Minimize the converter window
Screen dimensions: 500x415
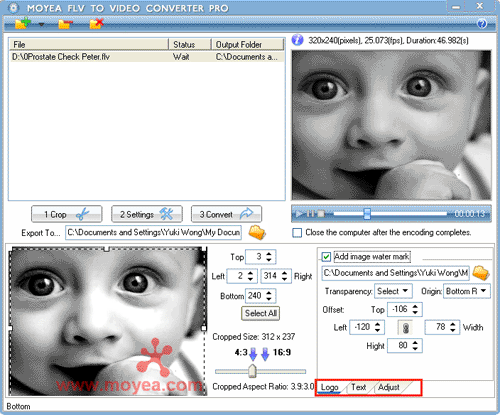tap(456, 7)
